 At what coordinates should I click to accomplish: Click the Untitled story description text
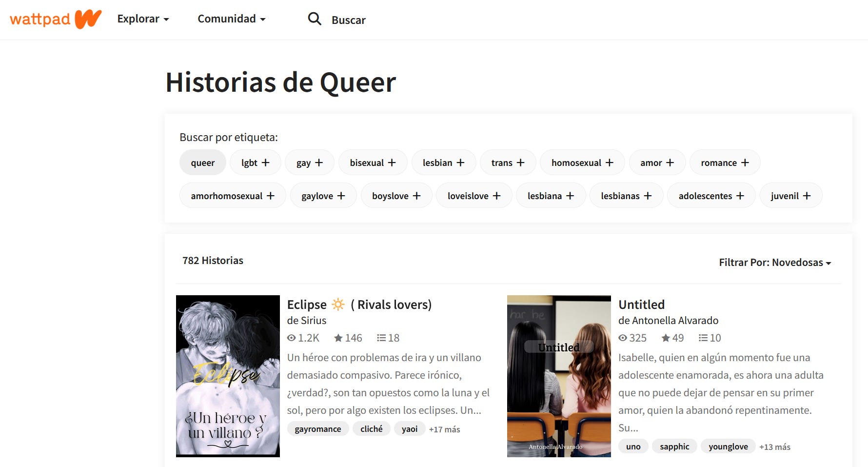tap(721, 393)
